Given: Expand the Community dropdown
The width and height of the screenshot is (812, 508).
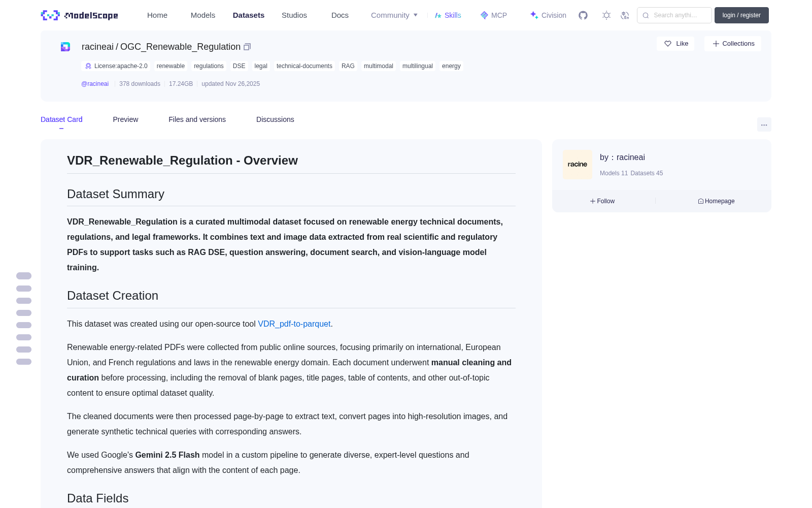Looking at the screenshot, I should coord(394,15).
